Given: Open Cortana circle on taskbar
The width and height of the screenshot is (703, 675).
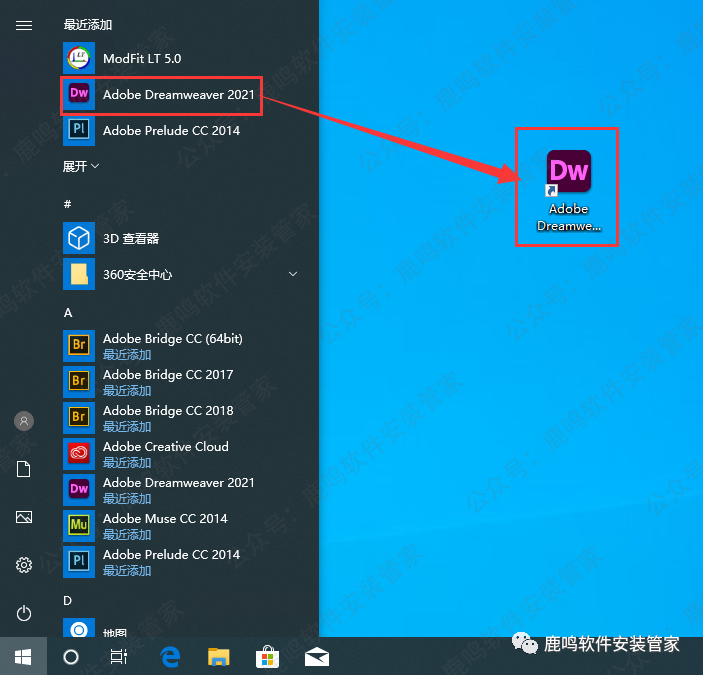Looking at the screenshot, I should (71, 657).
